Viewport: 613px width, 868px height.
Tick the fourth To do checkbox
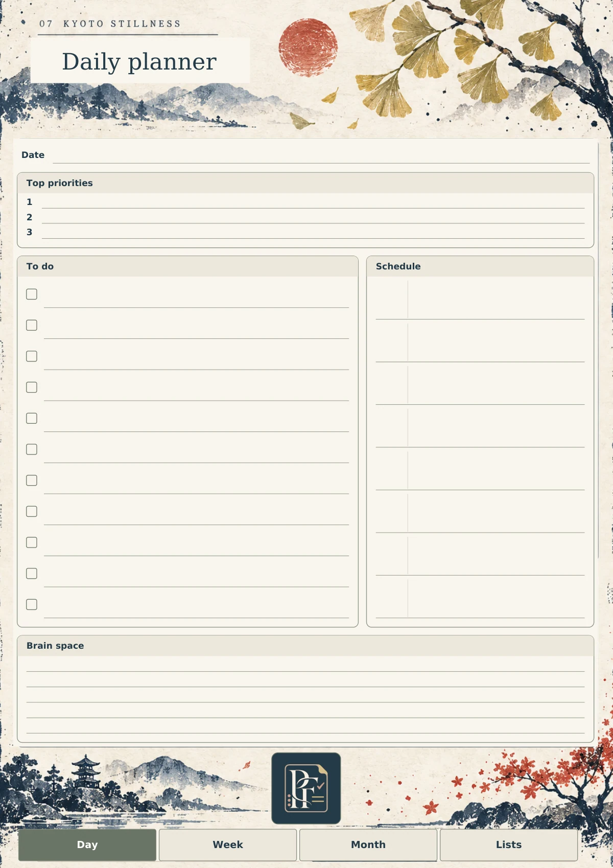pyautogui.click(x=32, y=387)
